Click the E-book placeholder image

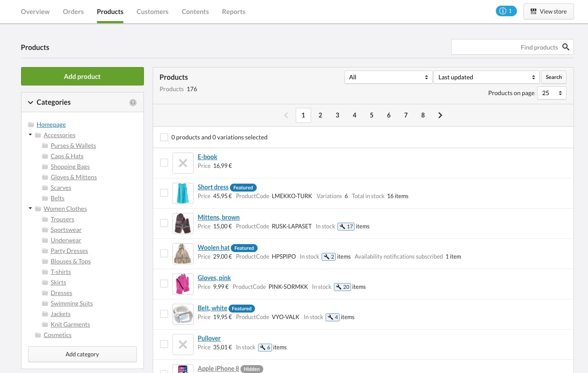[183, 163]
